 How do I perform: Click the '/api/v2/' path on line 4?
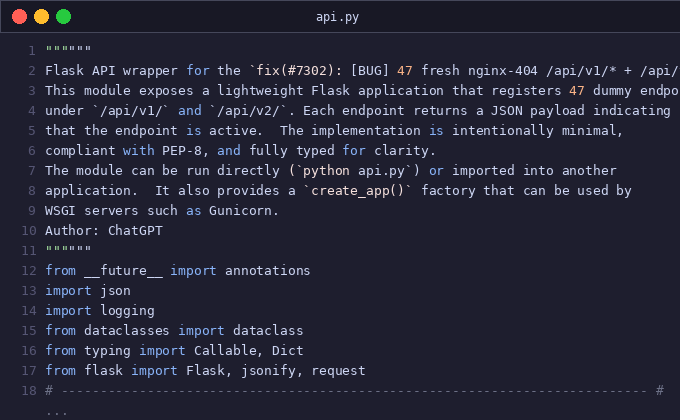coord(248,111)
